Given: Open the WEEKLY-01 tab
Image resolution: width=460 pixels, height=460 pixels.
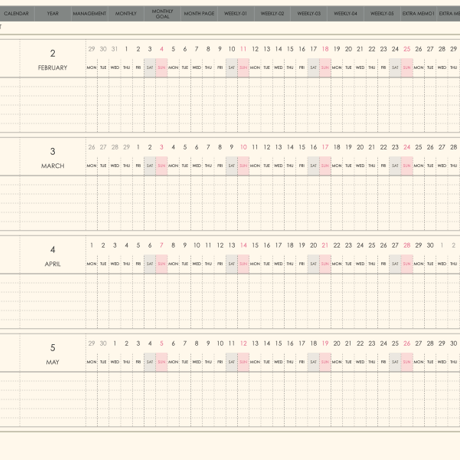Looking at the screenshot, I should 236,14.
